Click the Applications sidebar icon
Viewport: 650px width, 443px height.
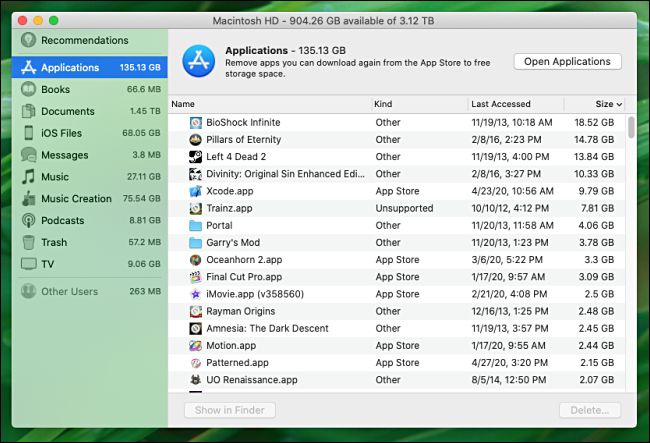click(28, 67)
